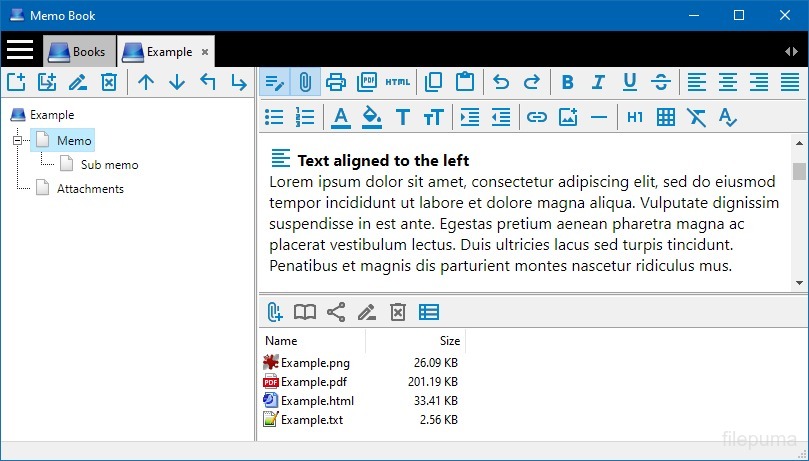Viewport: 809px width, 461px height.
Task: Toggle bold text formatting
Action: coord(568,82)
